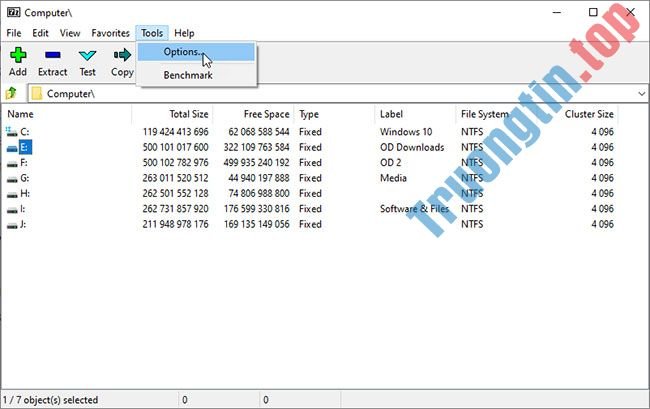Click the Copy toolbar icon
The height and width of the screenshot is (409, 650).
[122, 55]
